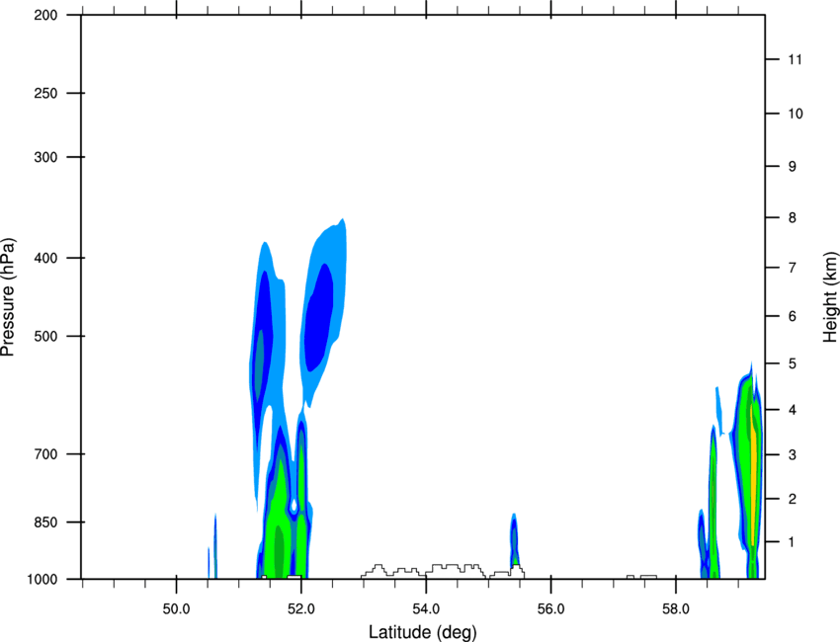Click the 300 pressure tick label
This screenshot has height=642, width=840.
(x=45, y=157)
